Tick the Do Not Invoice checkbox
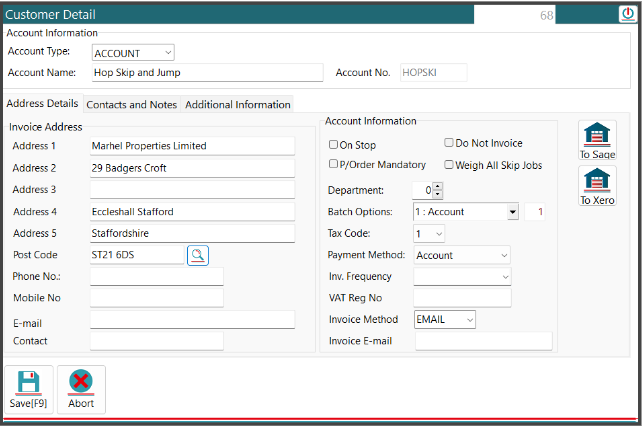The height and width of the screenshot is (427, 642). 449,143
